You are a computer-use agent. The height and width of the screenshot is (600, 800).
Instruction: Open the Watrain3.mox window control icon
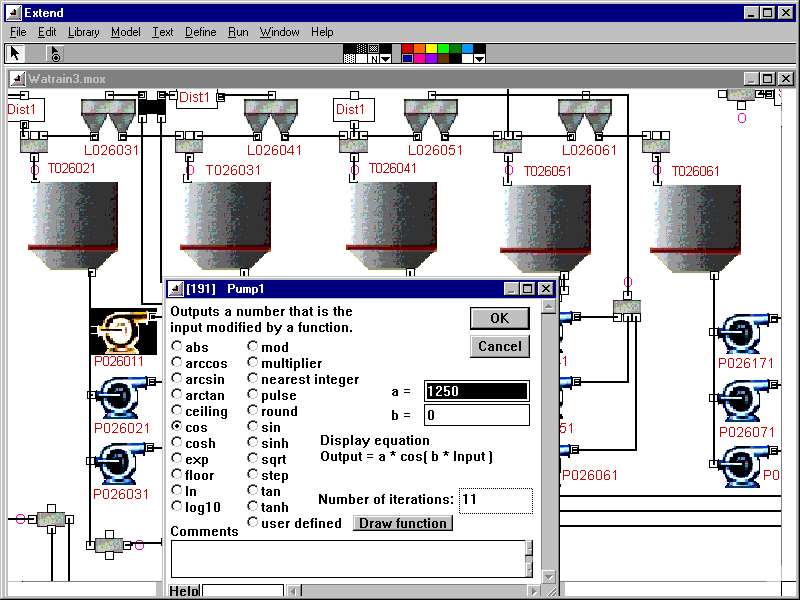click(18, 79)
